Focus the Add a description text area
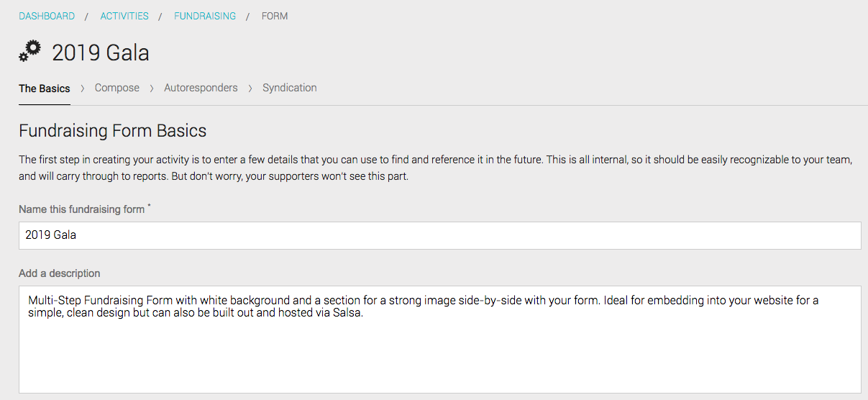The image size is (868, 400). (440, 340)
